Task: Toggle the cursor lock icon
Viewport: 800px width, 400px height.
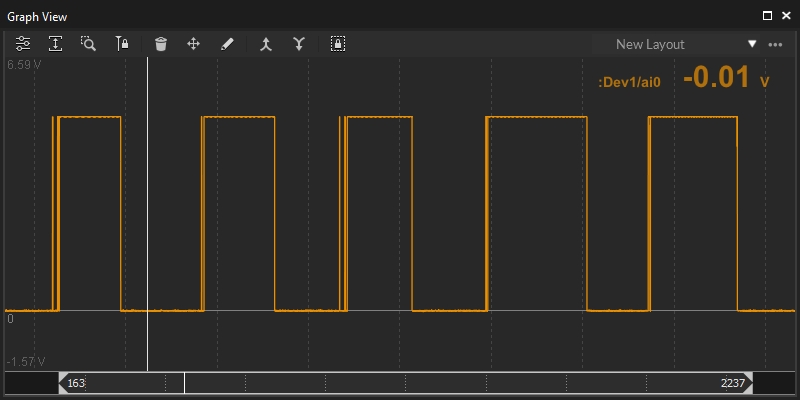Action: click(122, 44)
